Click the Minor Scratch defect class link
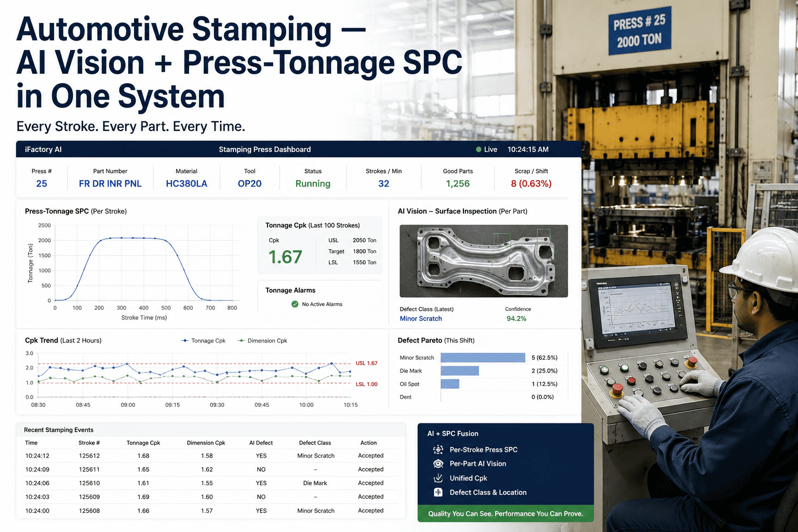 point(421,319)
